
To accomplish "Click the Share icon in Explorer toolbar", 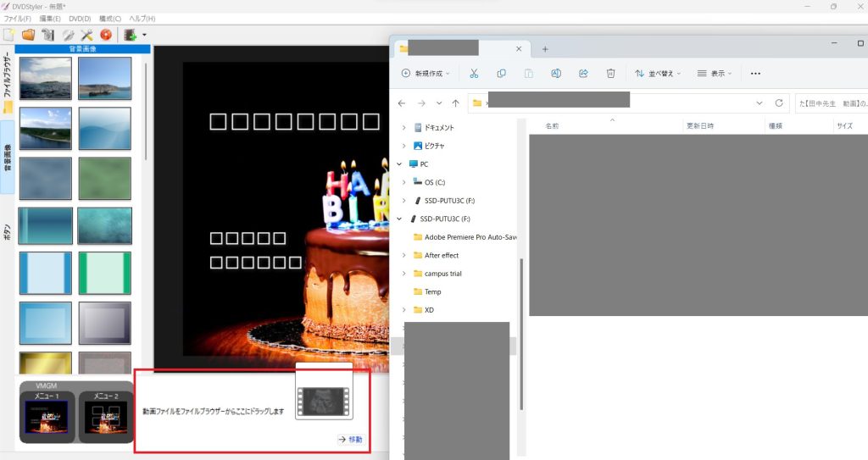I will click(x=583, y=74).
